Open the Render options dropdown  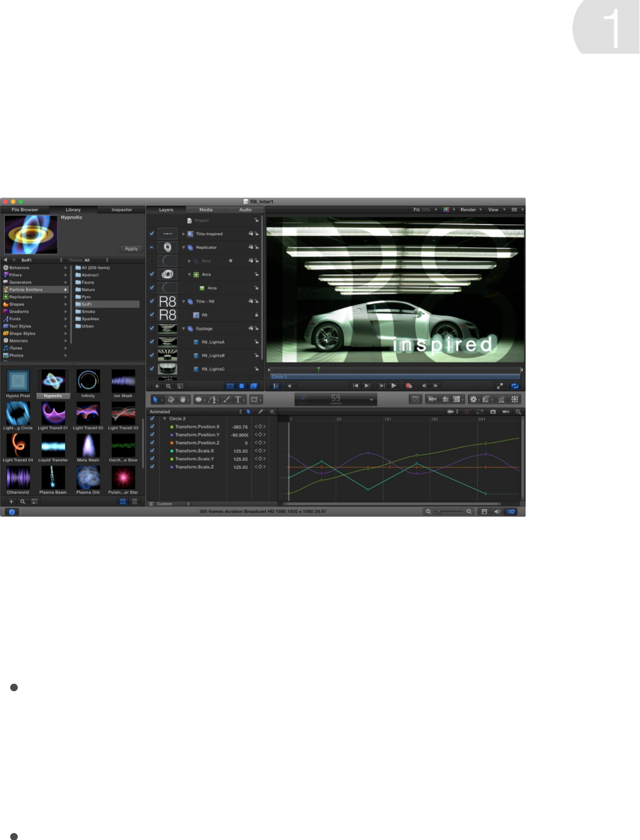(x=471, y=210)
